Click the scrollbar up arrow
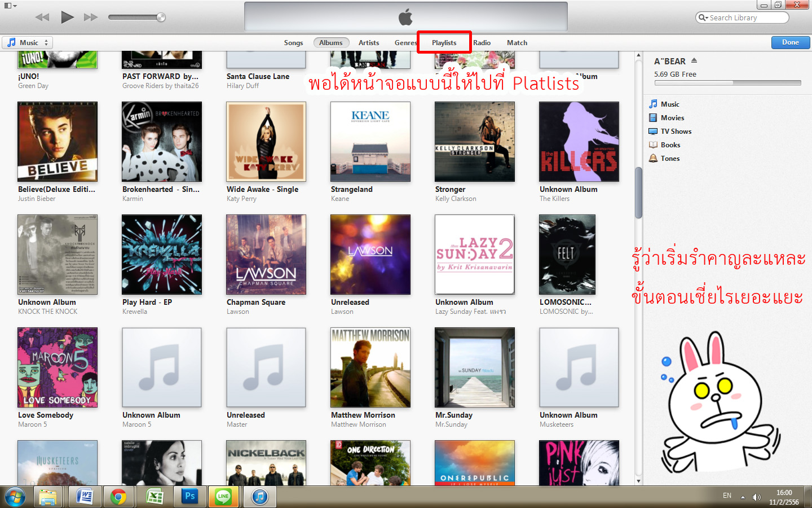The width and height of the screenshot is (812, 508). click(638, 56)
